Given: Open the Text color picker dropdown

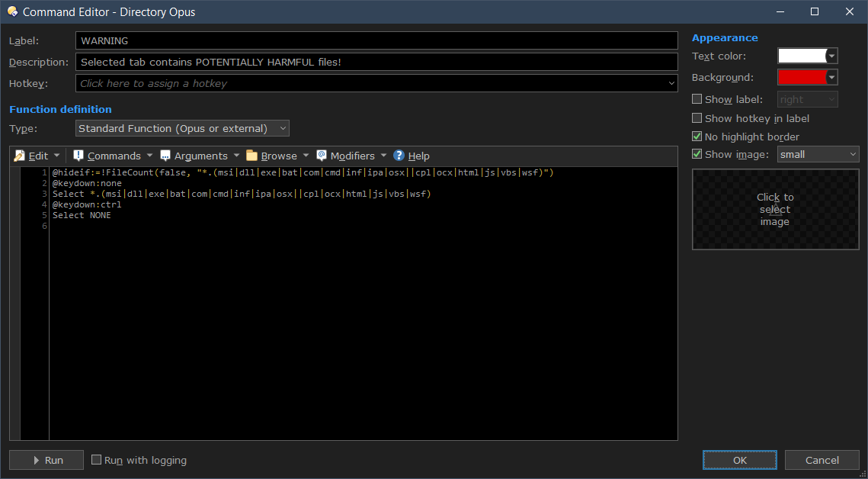Looking at the screenshot, I should [x=831, y=56].
